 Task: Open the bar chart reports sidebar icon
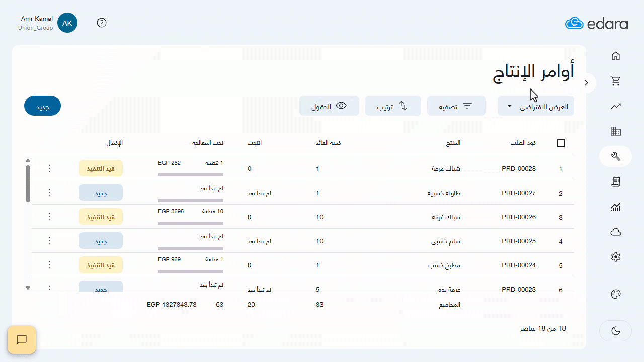point(615,207)
